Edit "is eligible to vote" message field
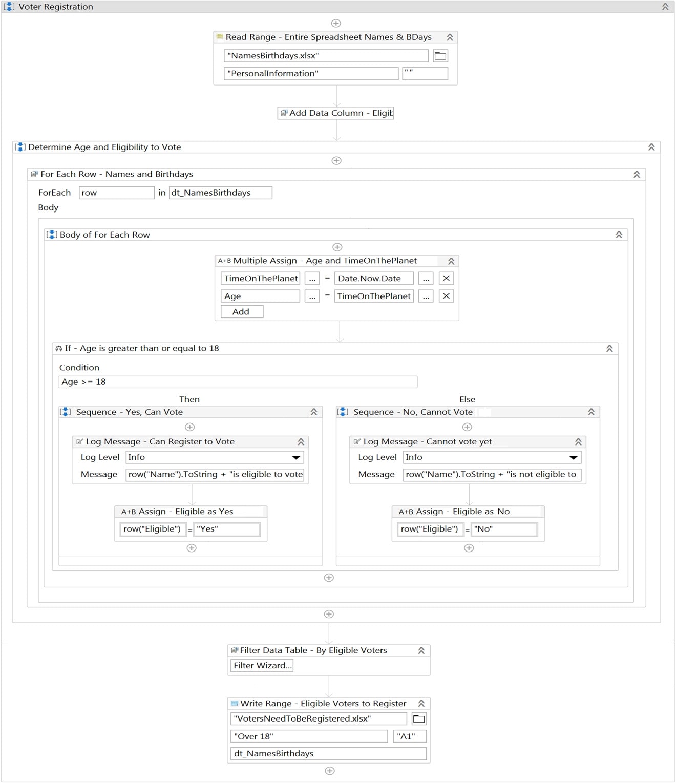Image resolution: width=677 pixels, height=784 pixels. [x=215, y=475]
